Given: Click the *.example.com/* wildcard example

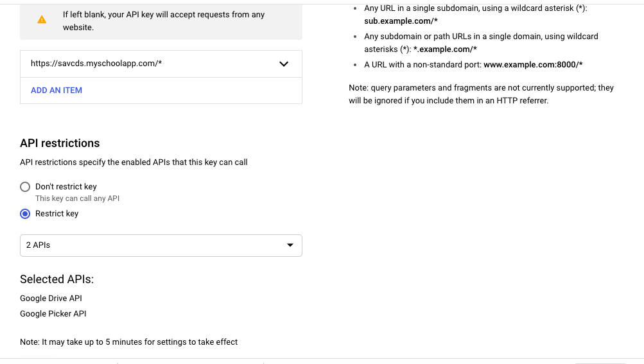Looking at the screenshot, I should (445, 49).
